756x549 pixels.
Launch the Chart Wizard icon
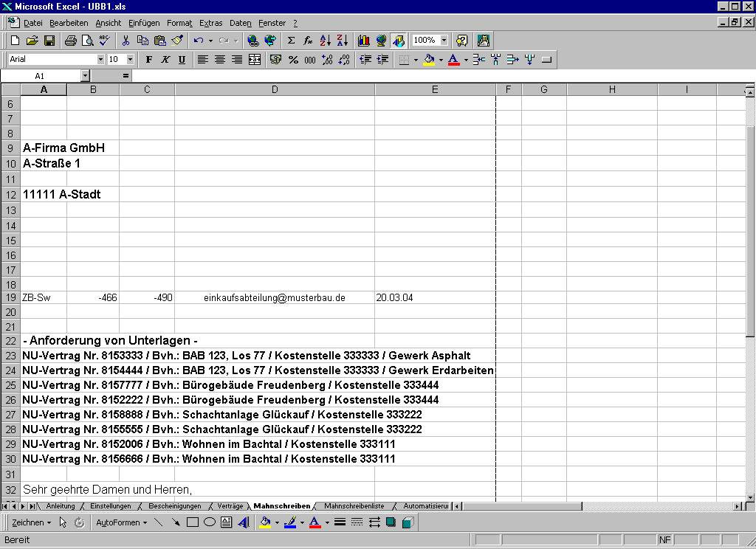363,41
